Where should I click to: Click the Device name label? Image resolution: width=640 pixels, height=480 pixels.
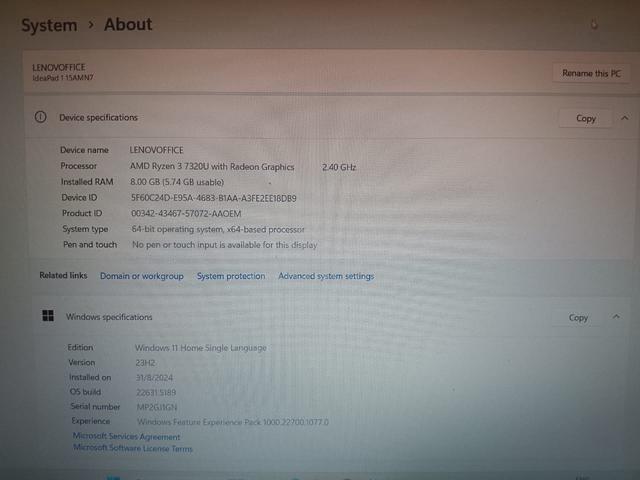tap(84, 150)
